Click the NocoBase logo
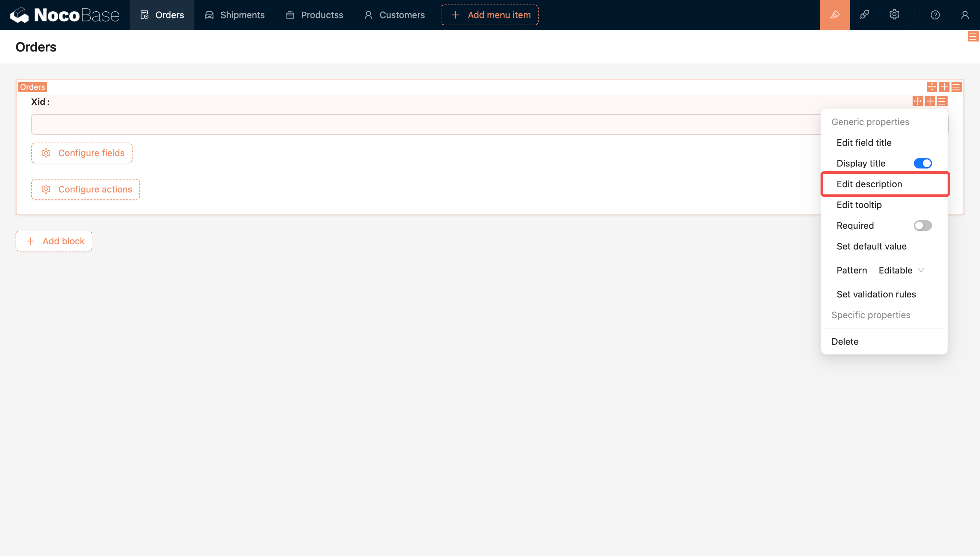Viewport: 980px width, 556px height. click(65, 15)
